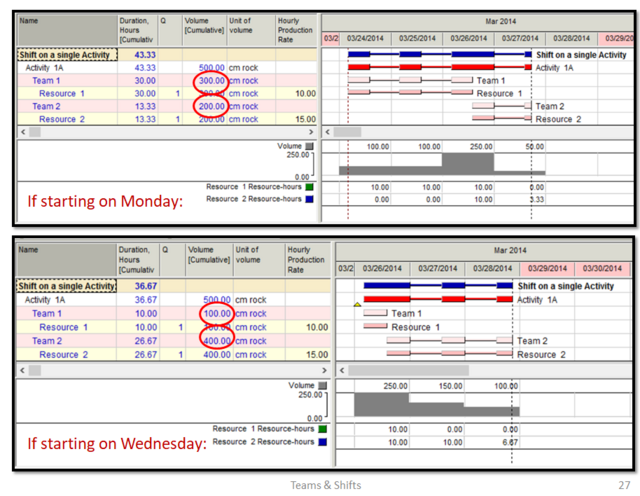Click right scroll arrow of Wednesday table
This screenshot has height=496, width=640.
[x=324, y=370]
